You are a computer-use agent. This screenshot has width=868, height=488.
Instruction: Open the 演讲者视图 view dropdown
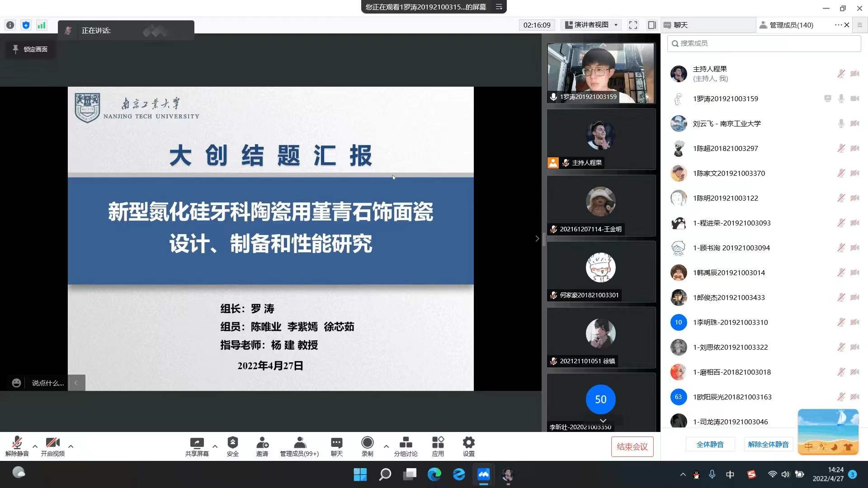[591, 25]
